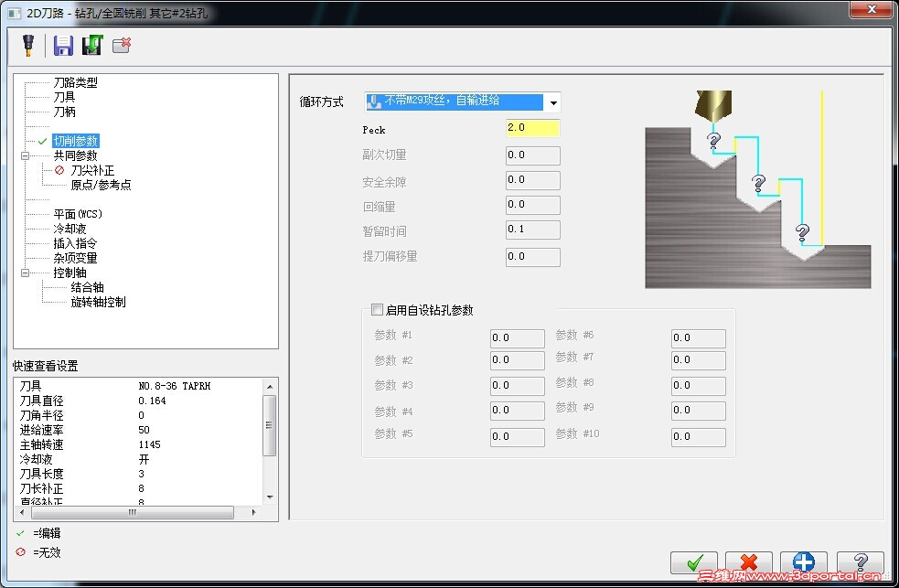Select 插入指令 tree page
The height and width of the screenshot is (588, 899).
pyautogui.click(x=76, y=243)
